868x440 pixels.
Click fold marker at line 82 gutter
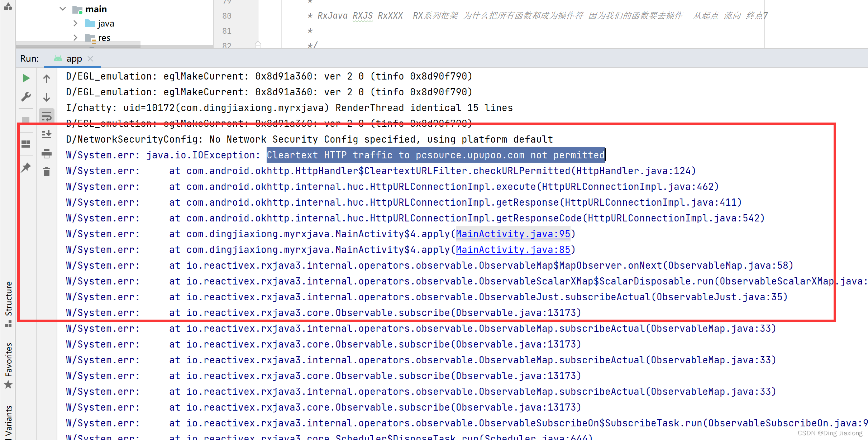point(258,45)
